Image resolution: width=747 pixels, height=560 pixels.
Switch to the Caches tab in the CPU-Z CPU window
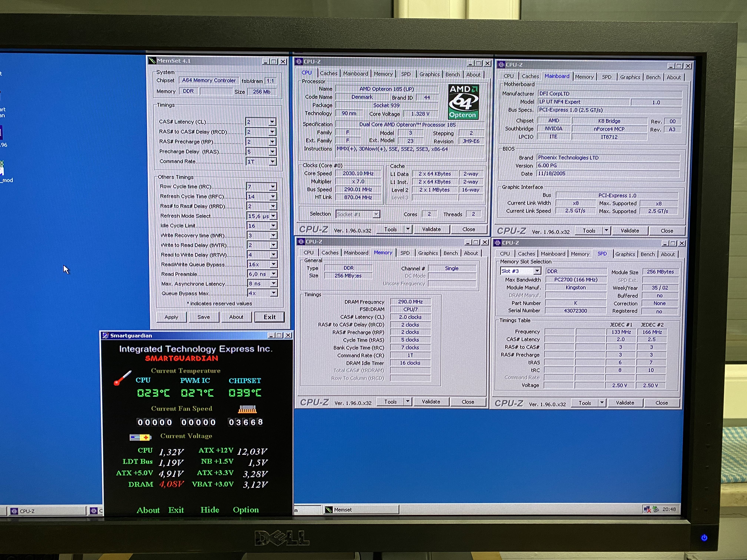point(328,73)
